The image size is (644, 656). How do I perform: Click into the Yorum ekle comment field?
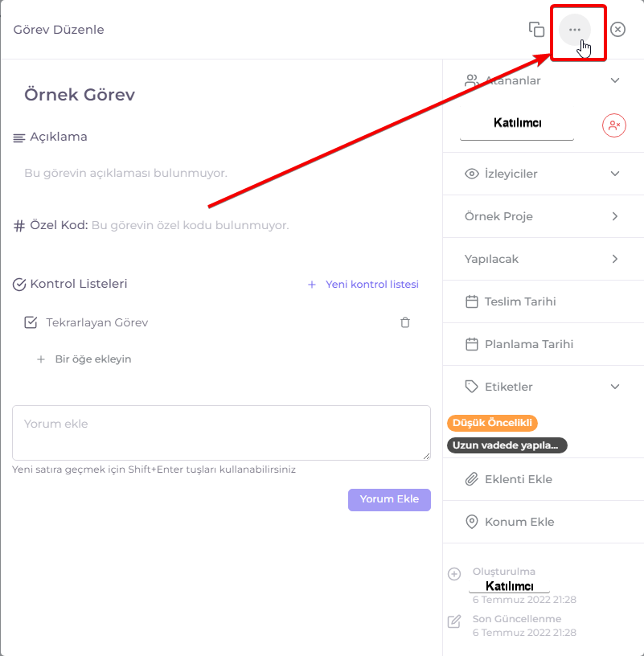221,433
